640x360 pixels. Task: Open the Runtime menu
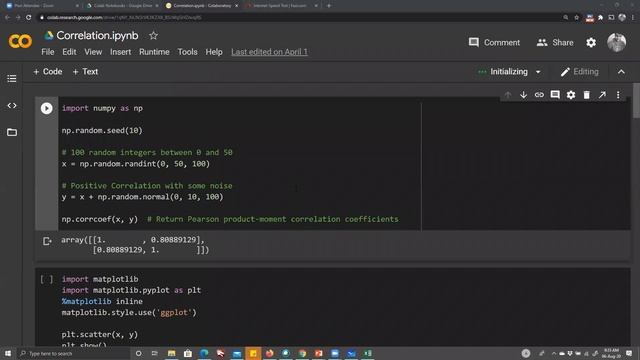[x=154, y=52]
